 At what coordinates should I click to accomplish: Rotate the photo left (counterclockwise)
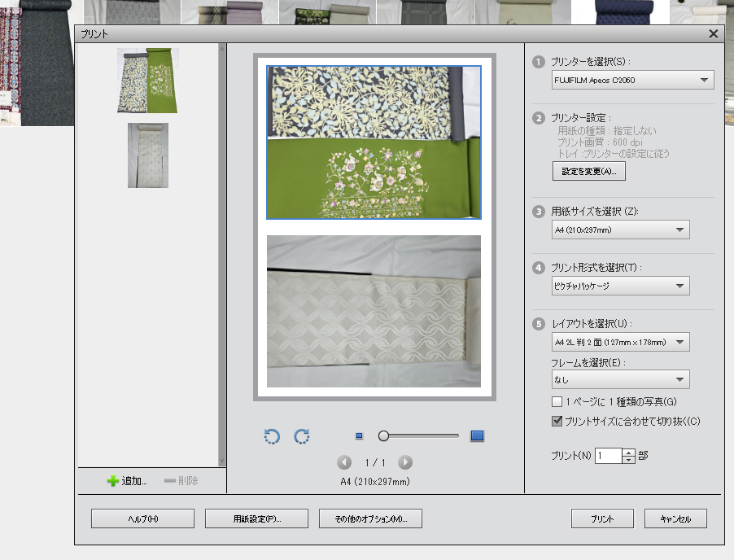pyautogui.click(x=272, y=436)
